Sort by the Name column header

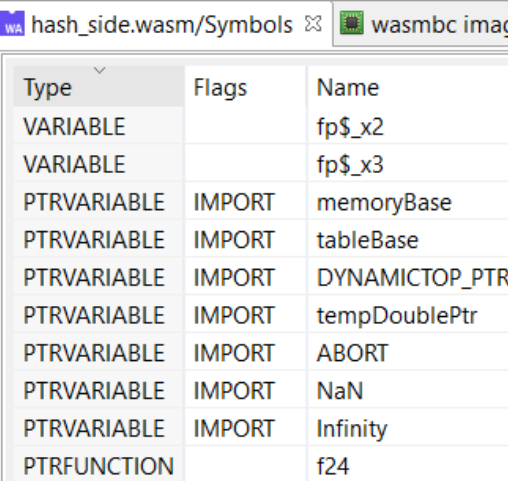click(x=408, y=87)
